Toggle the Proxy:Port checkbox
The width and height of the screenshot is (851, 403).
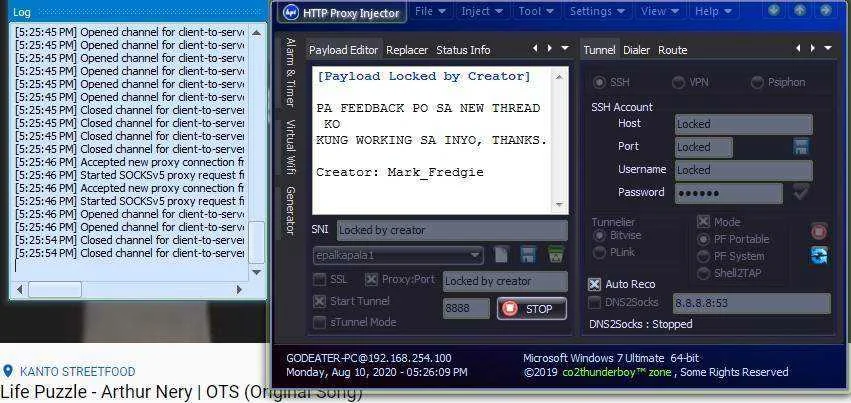(371, 280)
